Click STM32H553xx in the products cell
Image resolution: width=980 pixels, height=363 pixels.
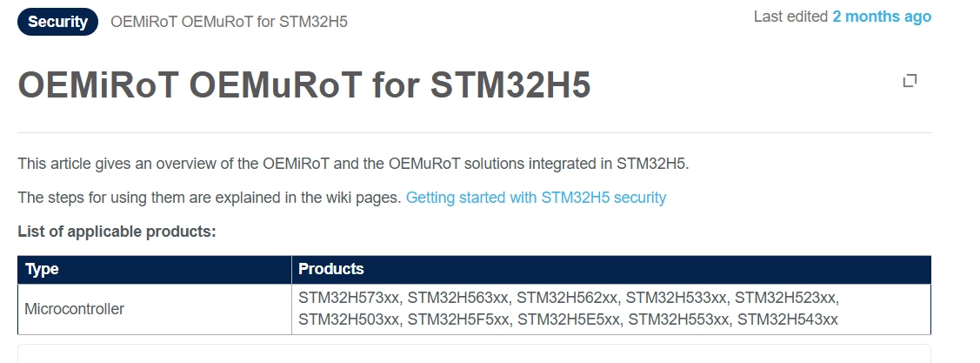tap(678, 319)
